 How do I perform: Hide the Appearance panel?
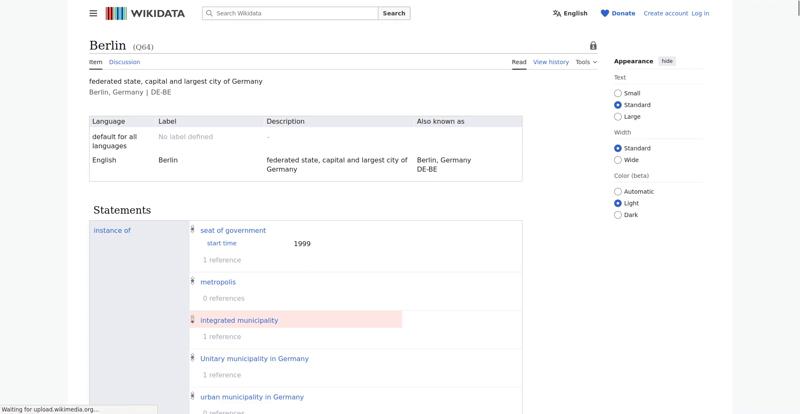click(x=667, y=61)
